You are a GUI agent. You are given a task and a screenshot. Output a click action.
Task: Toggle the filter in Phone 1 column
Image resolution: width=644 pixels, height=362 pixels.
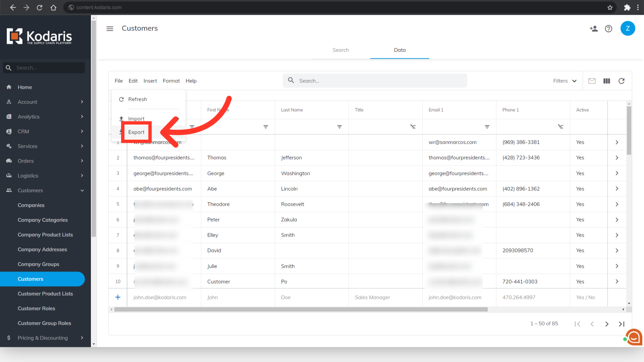point(560,127)
